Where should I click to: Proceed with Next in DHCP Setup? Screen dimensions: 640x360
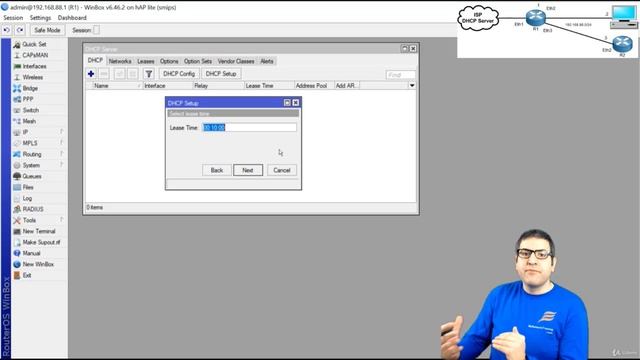pyautogui.click(x=248, y=170)
